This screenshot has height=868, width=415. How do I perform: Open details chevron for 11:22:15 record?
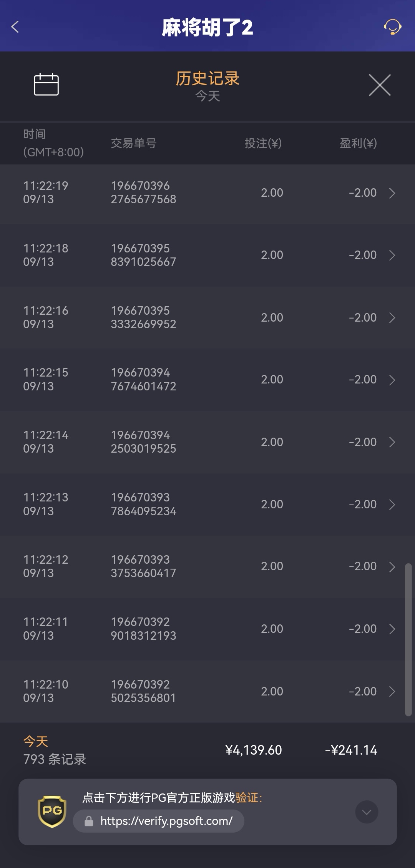pyautogui.click(x=392, y=380)
